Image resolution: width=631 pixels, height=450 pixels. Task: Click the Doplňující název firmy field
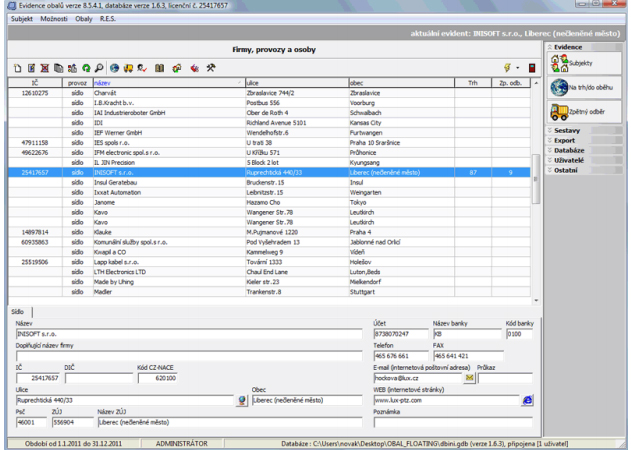click(189, 356)
